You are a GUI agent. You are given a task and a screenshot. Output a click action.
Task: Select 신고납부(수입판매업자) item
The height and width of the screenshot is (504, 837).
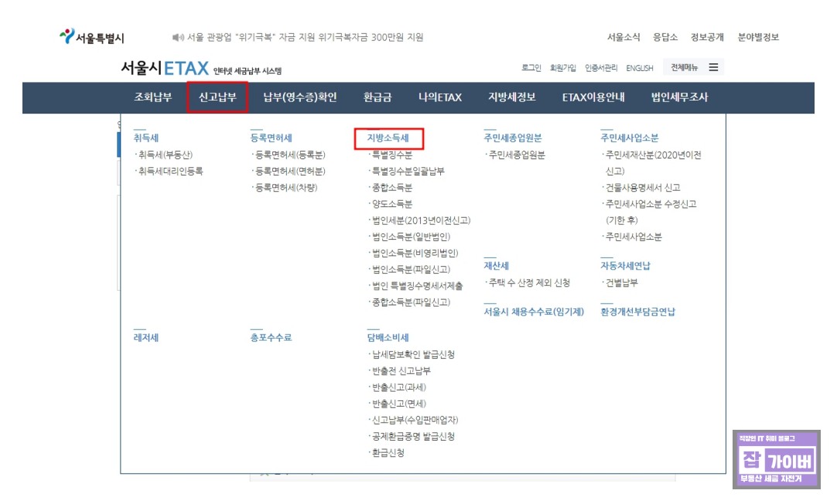point(415,420)
